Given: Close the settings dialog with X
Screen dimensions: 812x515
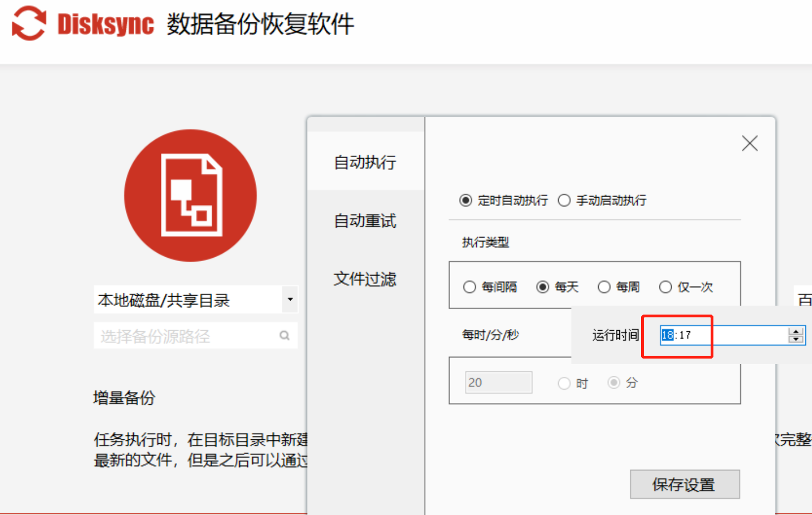Looking at the screenshot, I should 750,143.
